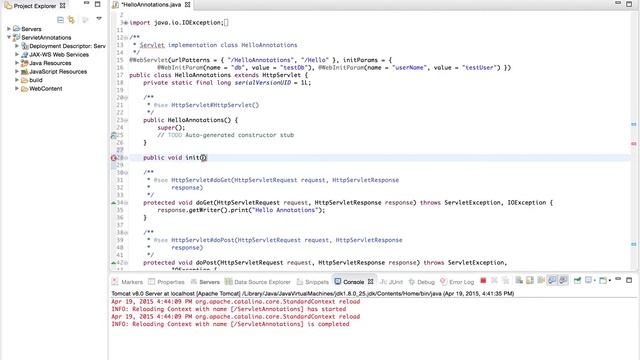Open the Debug tab
This screenshot has width=640, height=360.
(x=422, y=282)
